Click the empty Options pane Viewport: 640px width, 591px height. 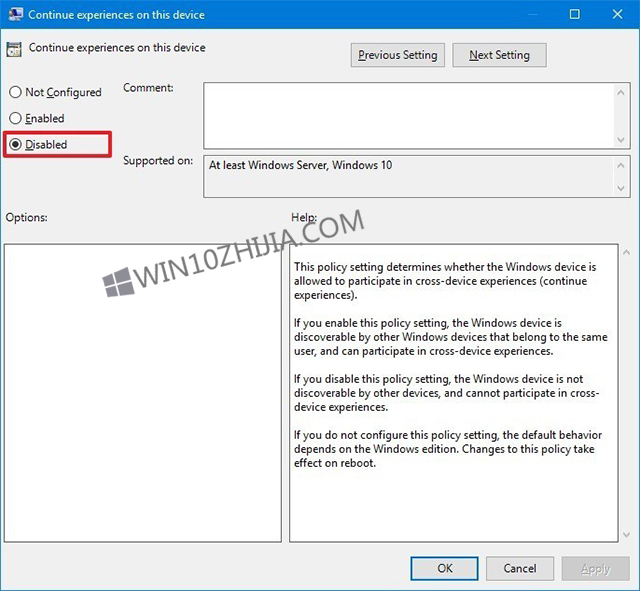[x=143, y=393]
